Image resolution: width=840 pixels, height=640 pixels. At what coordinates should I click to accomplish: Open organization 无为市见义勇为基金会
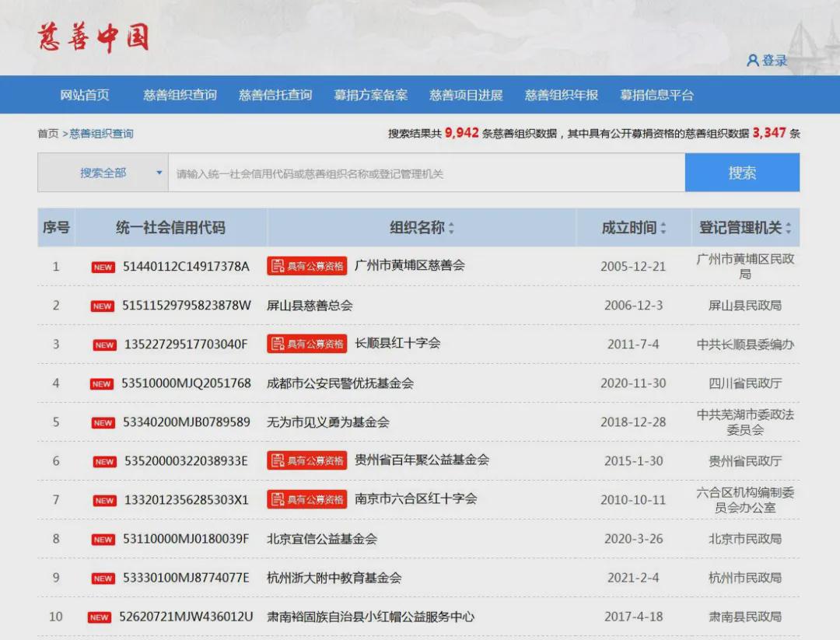[328, 422]
